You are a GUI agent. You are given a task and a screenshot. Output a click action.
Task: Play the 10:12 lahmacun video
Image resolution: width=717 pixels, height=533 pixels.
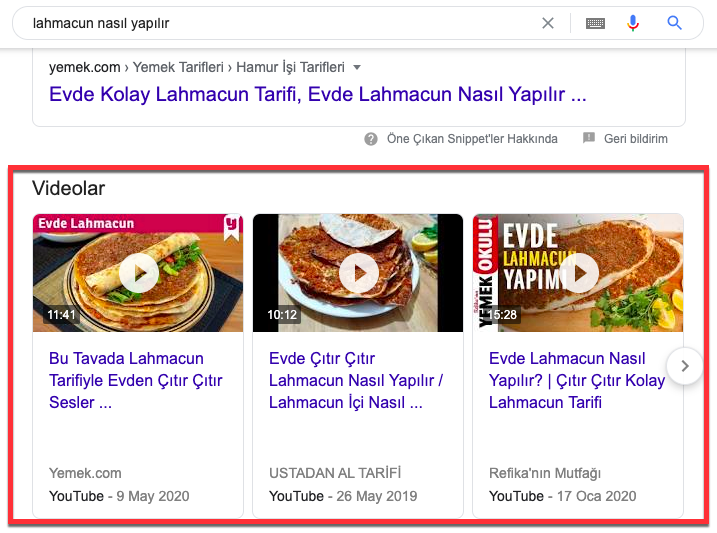tap(358, 273)
